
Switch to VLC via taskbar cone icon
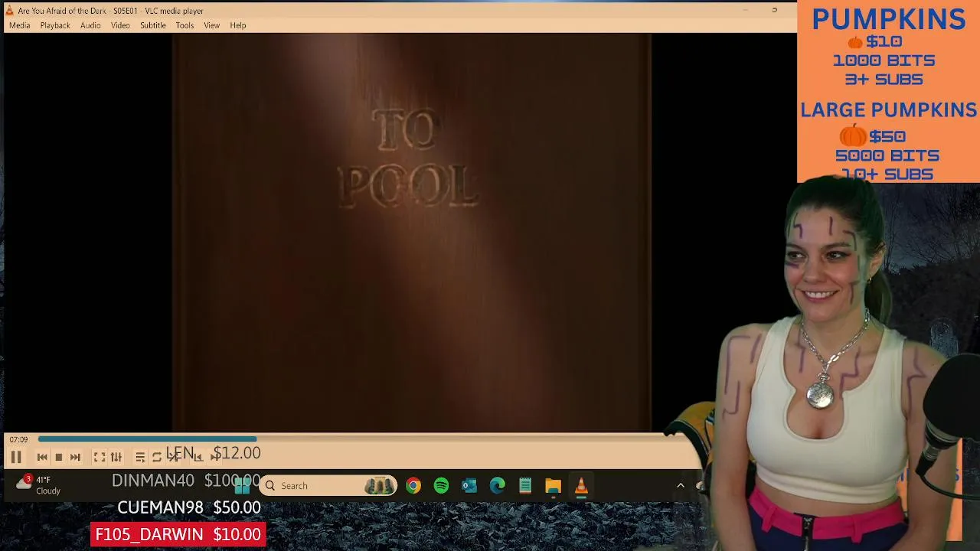coord(581,486)
